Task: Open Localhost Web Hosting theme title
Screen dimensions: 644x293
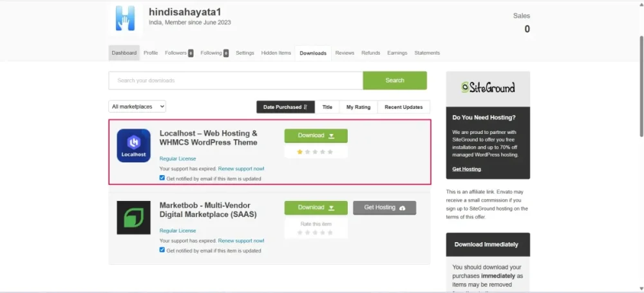Action: click(209, 138)
